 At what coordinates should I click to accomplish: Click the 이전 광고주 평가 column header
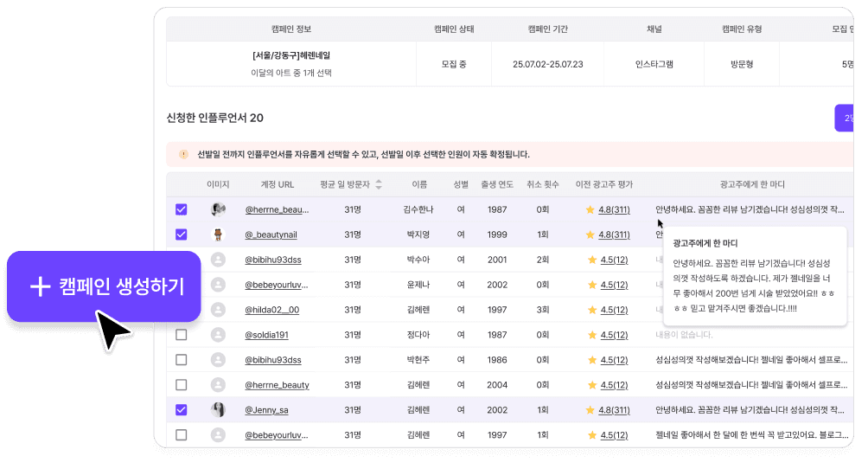pyautogui.click(x=604, y=184)
